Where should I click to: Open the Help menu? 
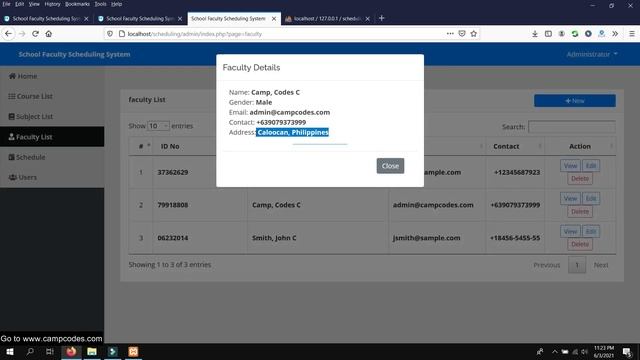[x=117, y=4]
